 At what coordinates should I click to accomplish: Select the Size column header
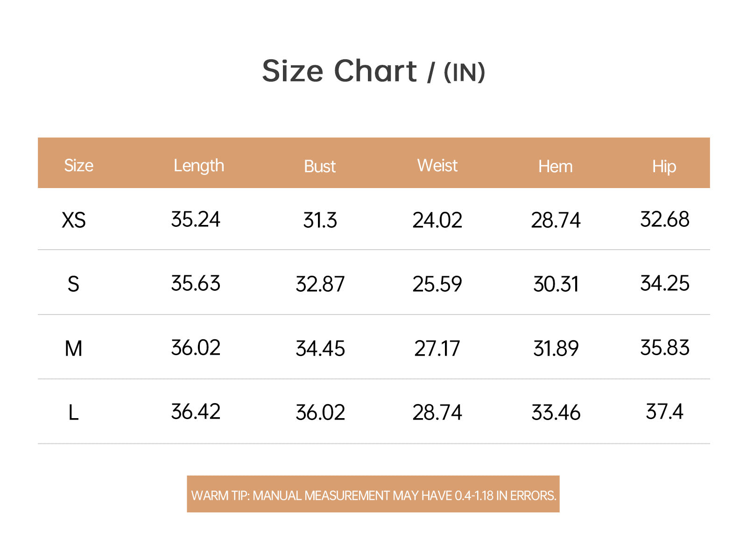pos(78,166)
